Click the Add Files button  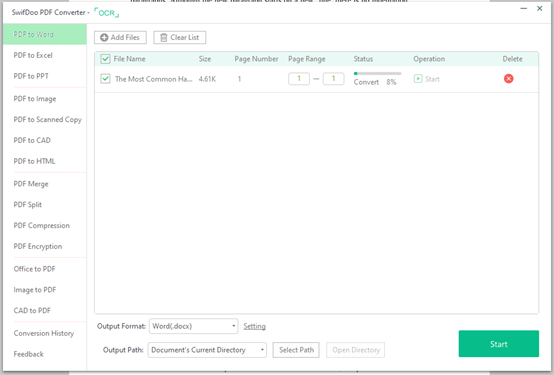(120, 37)
